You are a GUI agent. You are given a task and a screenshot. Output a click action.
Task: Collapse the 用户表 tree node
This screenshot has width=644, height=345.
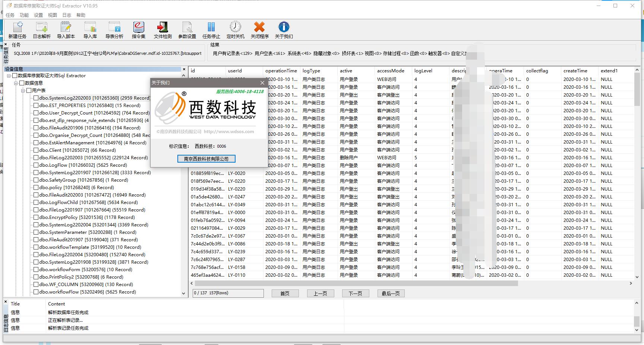click(23, 91)
